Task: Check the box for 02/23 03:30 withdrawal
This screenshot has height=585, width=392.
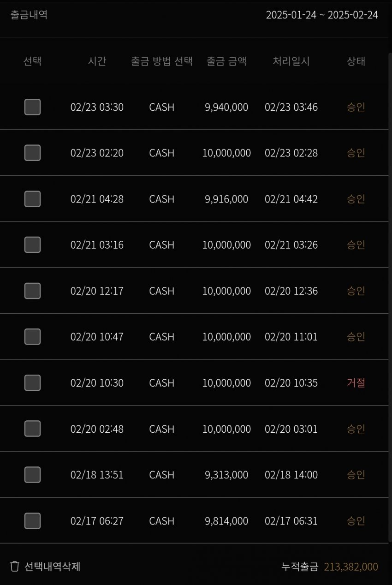Action: (x=32, y=107)
